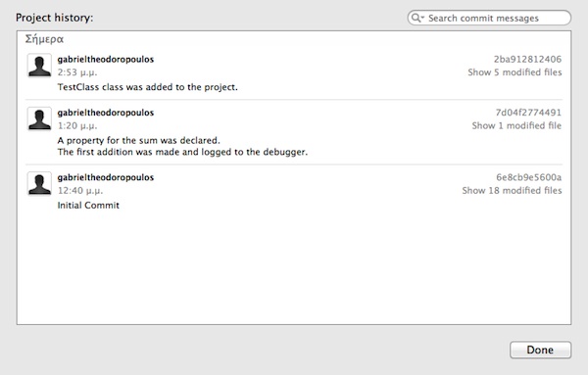Screen dimensions: 588x375
Task: Select commit hash 2ba912812406
Action: (527, 59)
